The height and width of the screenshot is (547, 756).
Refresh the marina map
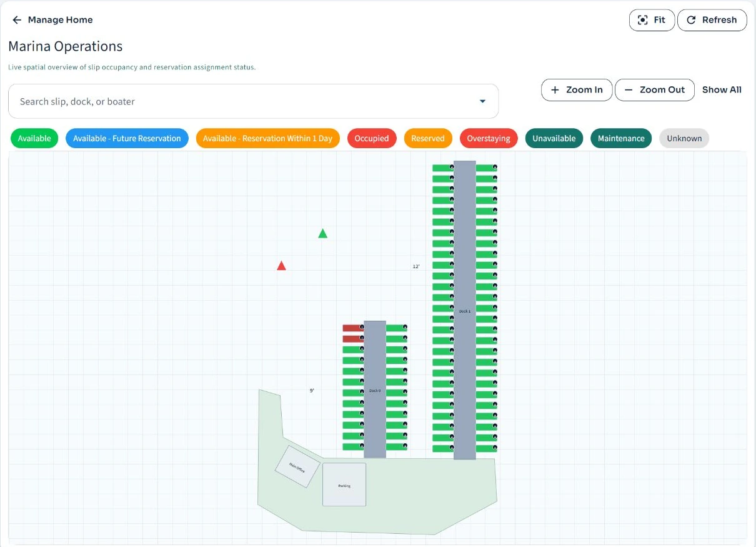click(x=712, y=20)
